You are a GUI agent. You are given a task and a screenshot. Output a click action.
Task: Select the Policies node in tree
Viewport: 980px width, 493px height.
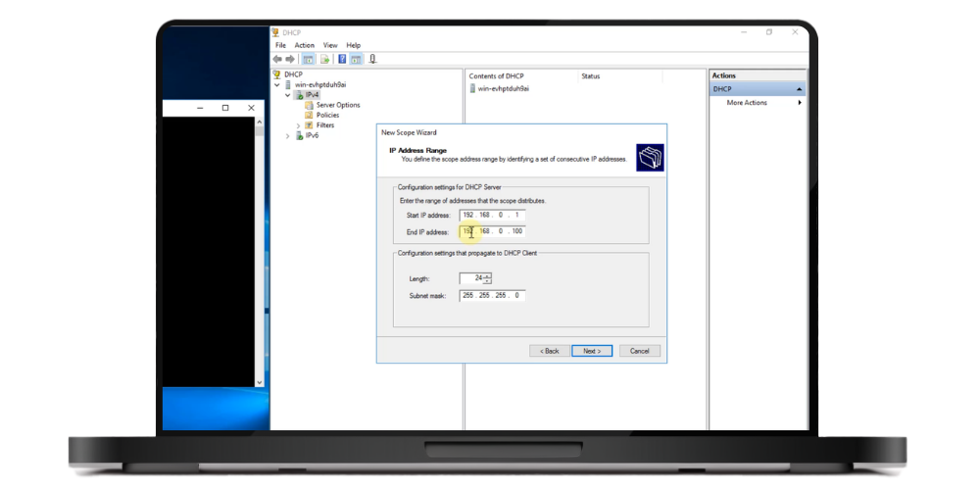[x=327, y=115]
